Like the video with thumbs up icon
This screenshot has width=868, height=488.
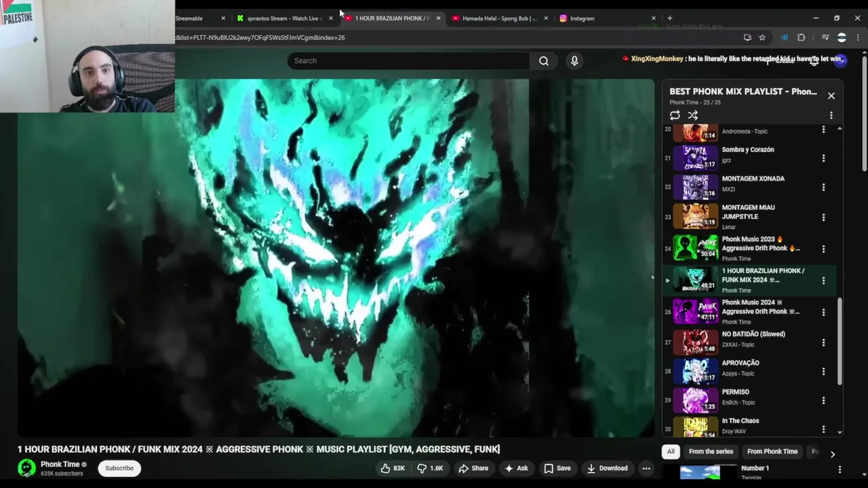click(x=394, y=468)
